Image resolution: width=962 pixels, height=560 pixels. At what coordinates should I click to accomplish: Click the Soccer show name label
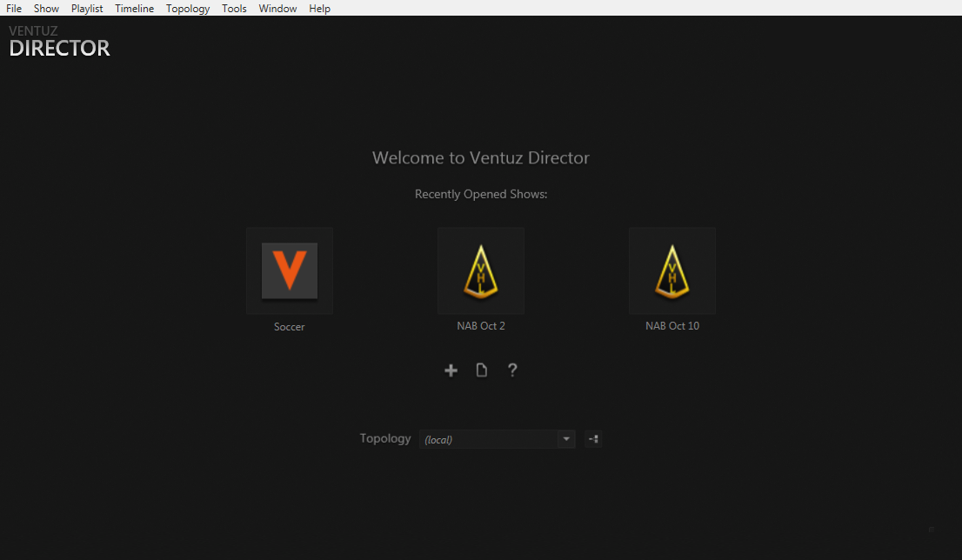pyautogui.click(x=290, y=327)
